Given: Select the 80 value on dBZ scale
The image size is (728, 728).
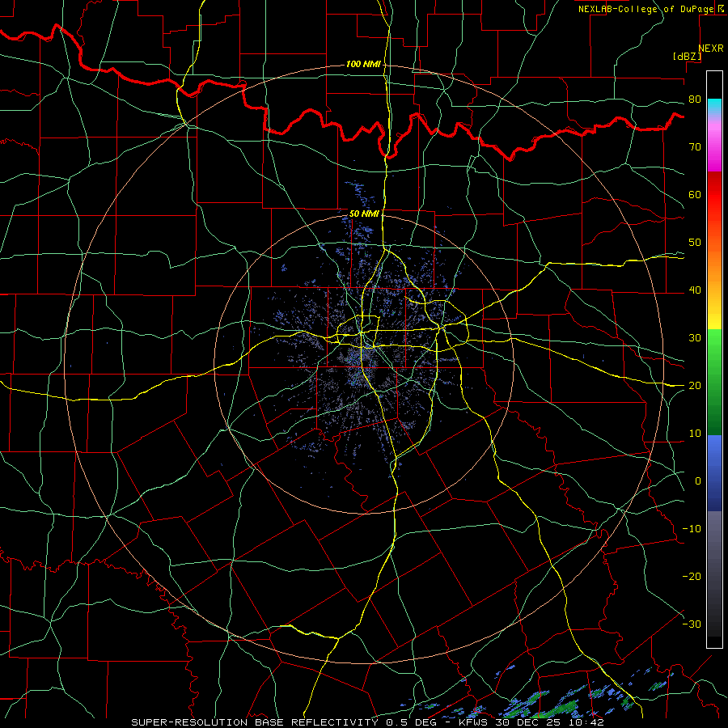Looking at the screenshot, I should click(695, 99).
